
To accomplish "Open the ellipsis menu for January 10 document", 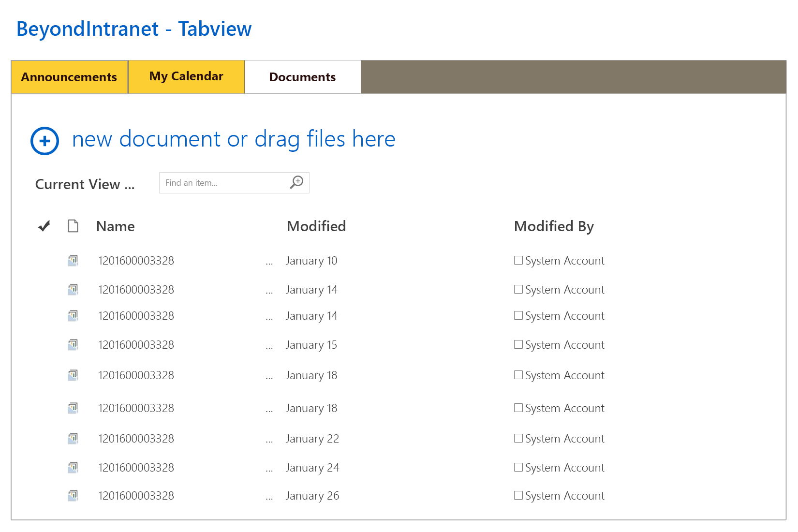I will [x=269, y=263].
